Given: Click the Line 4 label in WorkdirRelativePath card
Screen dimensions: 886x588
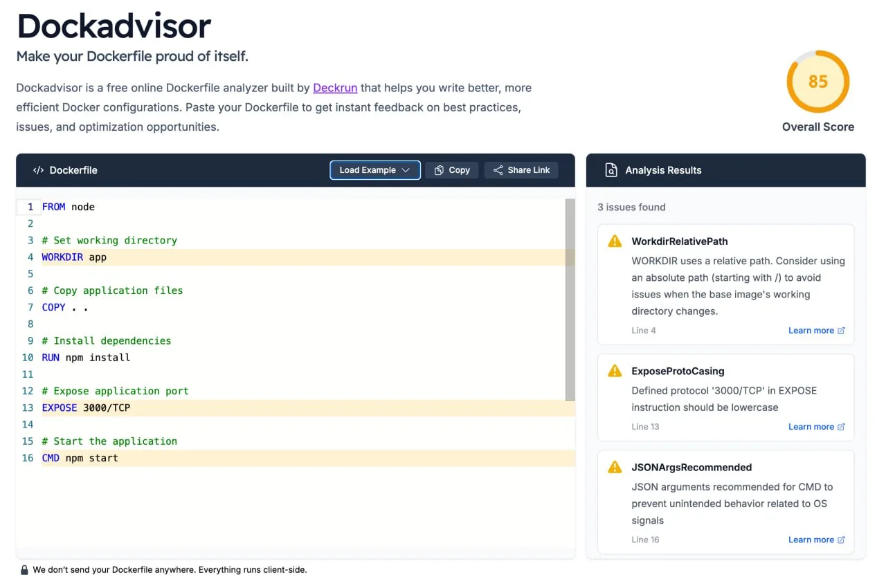Looking at the screenshot, I should click(644, 331).
